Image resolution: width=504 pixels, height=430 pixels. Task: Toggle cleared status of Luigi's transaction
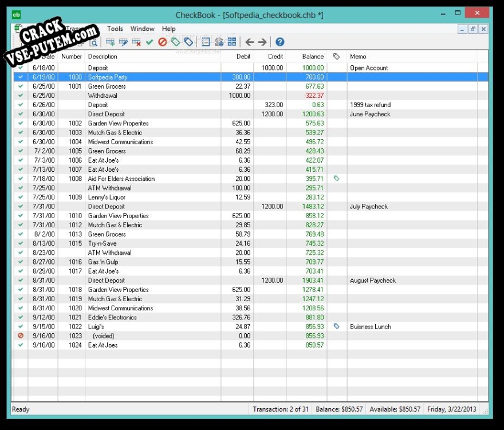point(21,326)
